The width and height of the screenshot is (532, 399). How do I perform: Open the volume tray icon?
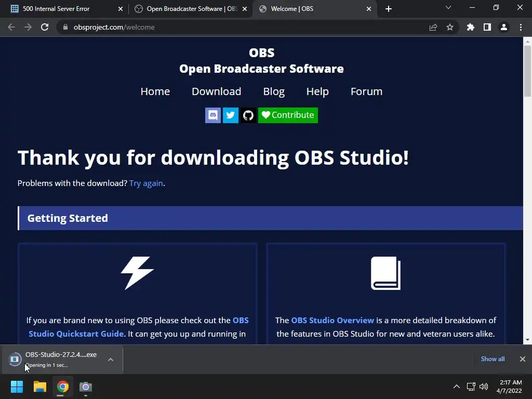(x=484, y=387)
